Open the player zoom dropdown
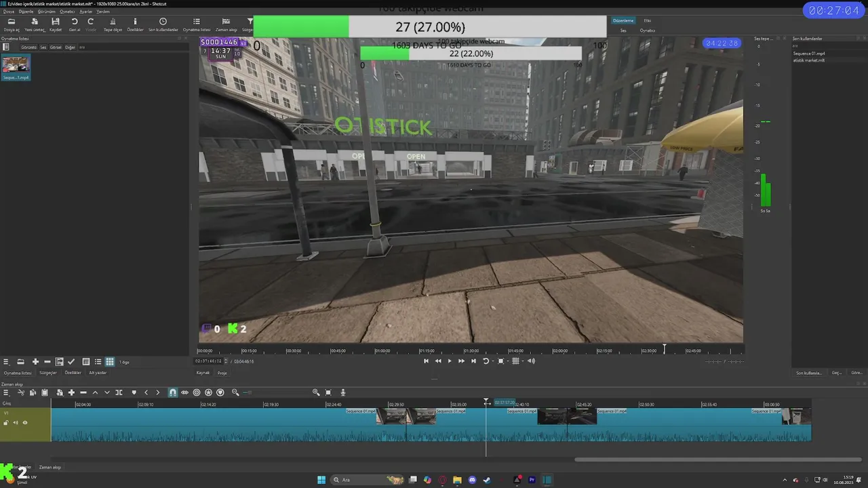 [x=508, y=361]
